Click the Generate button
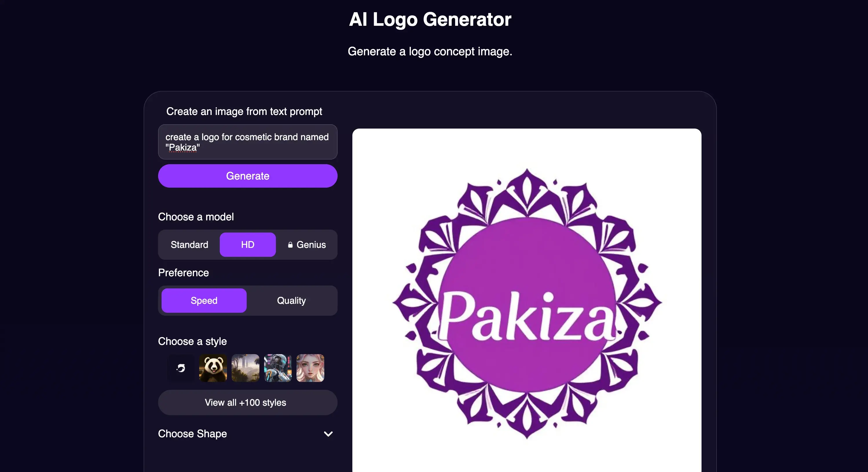868x472 pixels. pyautogui.click(x=248, y=176)
